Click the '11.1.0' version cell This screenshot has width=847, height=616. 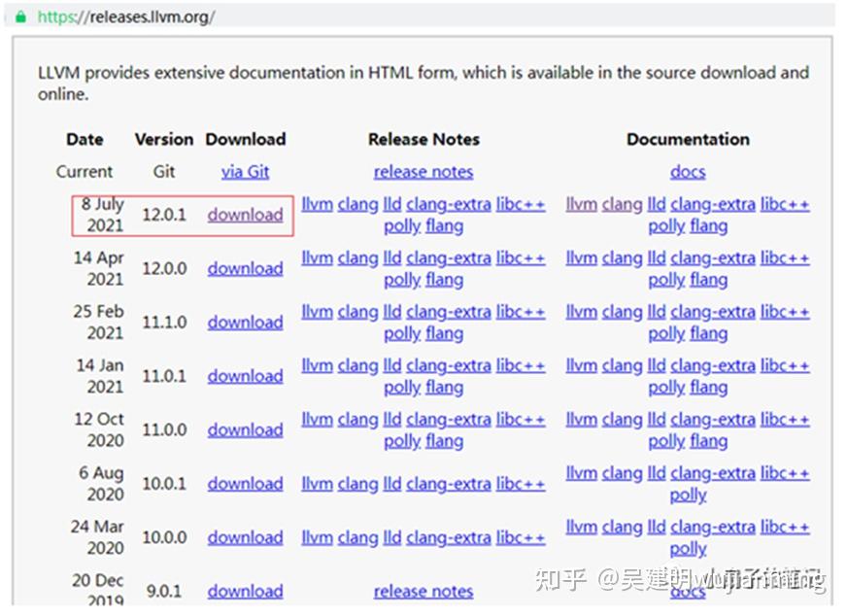[164, 323]
